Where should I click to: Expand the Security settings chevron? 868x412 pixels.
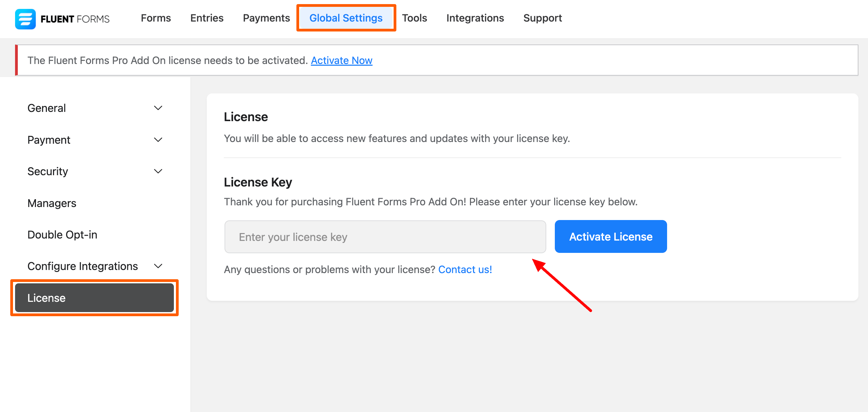[158, 171]
